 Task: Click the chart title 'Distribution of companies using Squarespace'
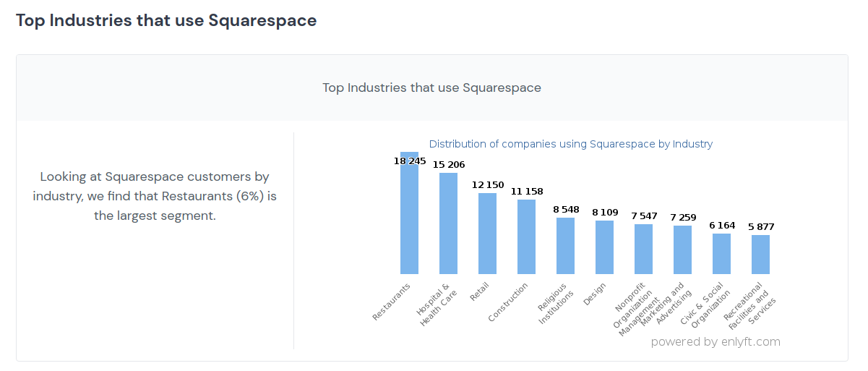pos(571,144)
